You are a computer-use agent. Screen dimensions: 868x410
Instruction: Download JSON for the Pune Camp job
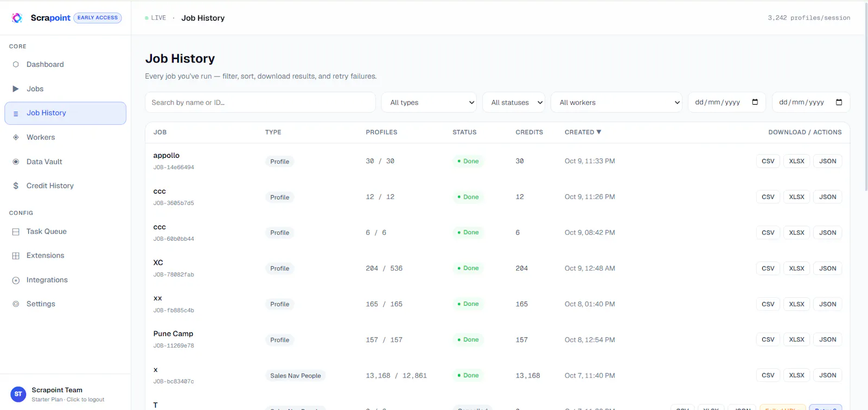[x=827, y=339]
